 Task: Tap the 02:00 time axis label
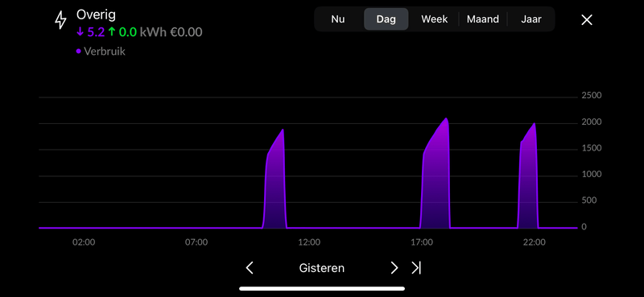(x=84, y=242)
